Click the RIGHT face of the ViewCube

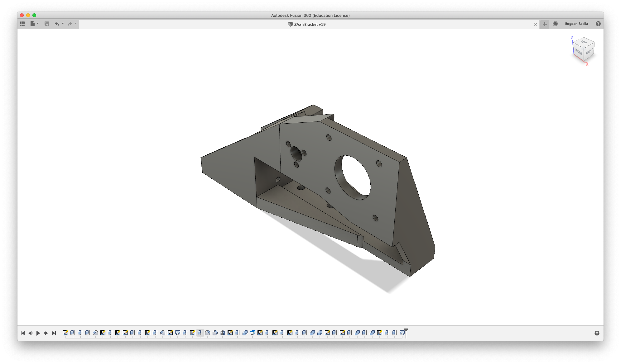(x=589, y=52)
